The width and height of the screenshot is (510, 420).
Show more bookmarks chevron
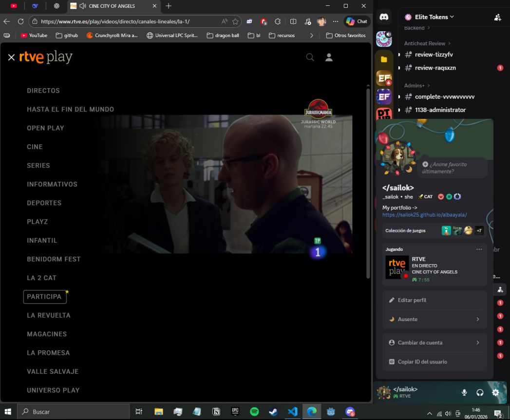point(312,36)
